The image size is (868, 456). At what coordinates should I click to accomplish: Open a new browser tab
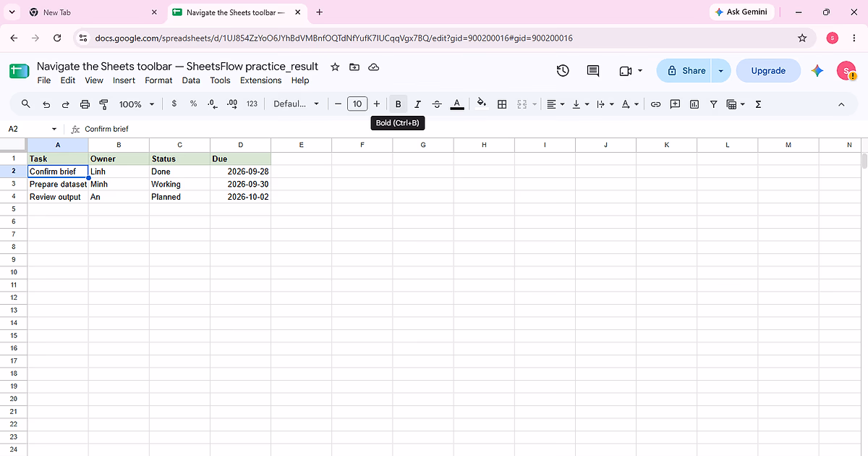point(320,12)
